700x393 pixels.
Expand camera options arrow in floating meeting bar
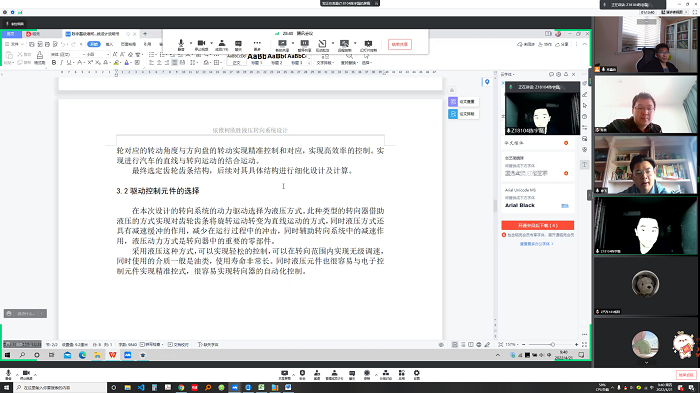coord(211,43)
